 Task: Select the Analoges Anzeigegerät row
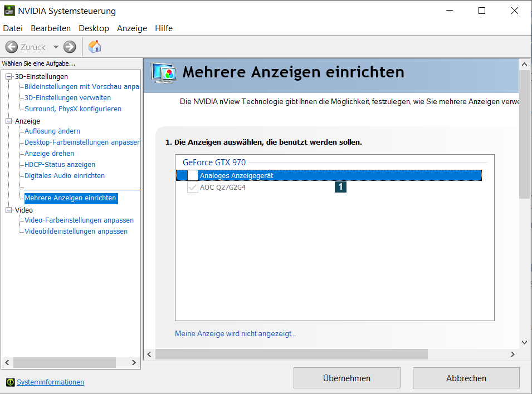coord(329,175)
